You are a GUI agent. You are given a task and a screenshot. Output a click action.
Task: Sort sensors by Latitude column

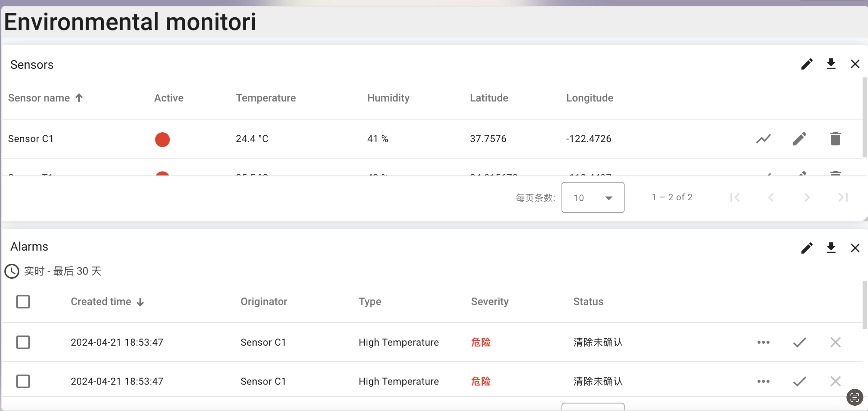[489, 98]
